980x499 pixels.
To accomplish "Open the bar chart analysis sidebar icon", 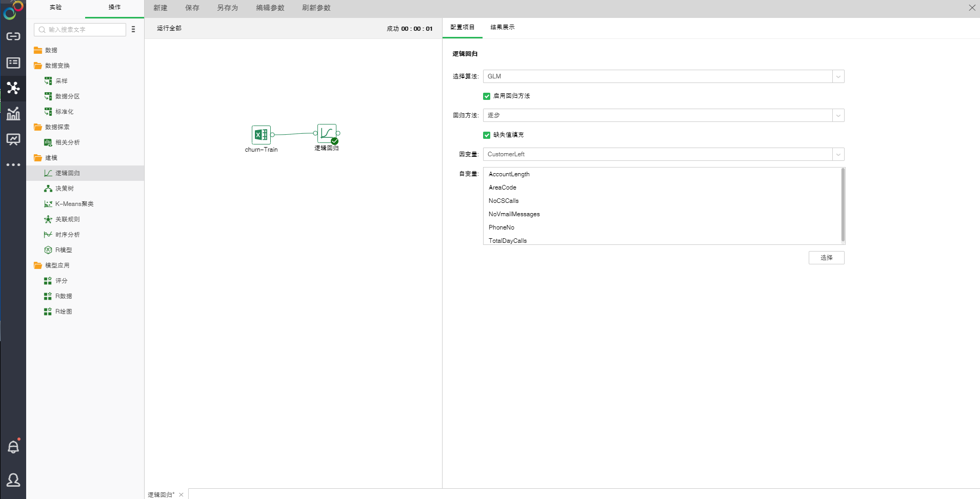I will click(13, 114).
